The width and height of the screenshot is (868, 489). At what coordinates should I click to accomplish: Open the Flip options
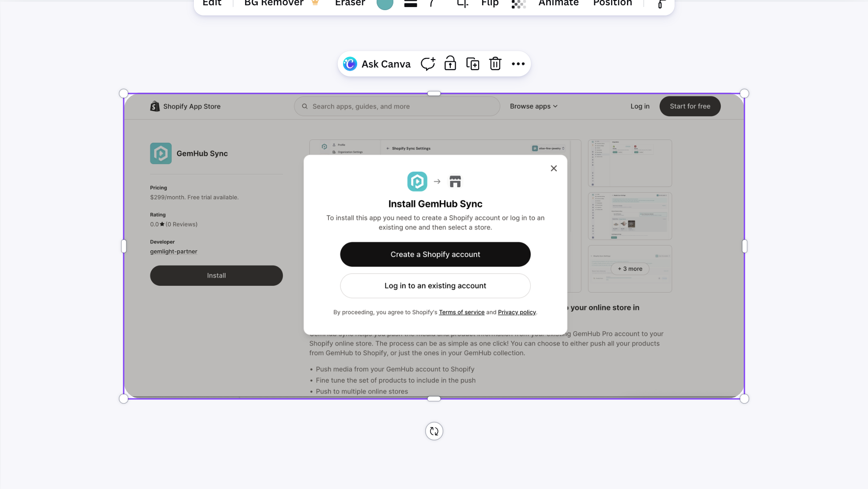pyautogui.click(x=490, y=4)
